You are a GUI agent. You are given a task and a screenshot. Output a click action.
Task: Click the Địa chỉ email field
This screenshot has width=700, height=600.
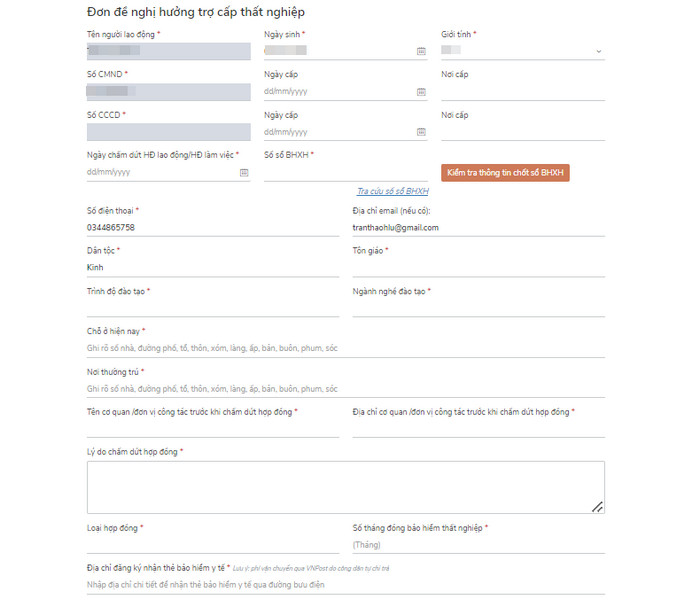pyautogui.click(x=479, y=228)
